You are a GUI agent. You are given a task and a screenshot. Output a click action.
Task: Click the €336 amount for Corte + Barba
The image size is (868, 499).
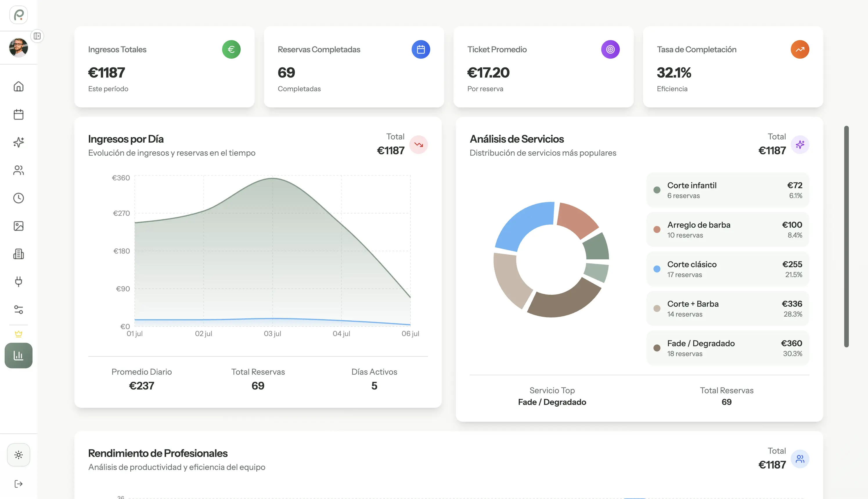click(x=792, y=304)
